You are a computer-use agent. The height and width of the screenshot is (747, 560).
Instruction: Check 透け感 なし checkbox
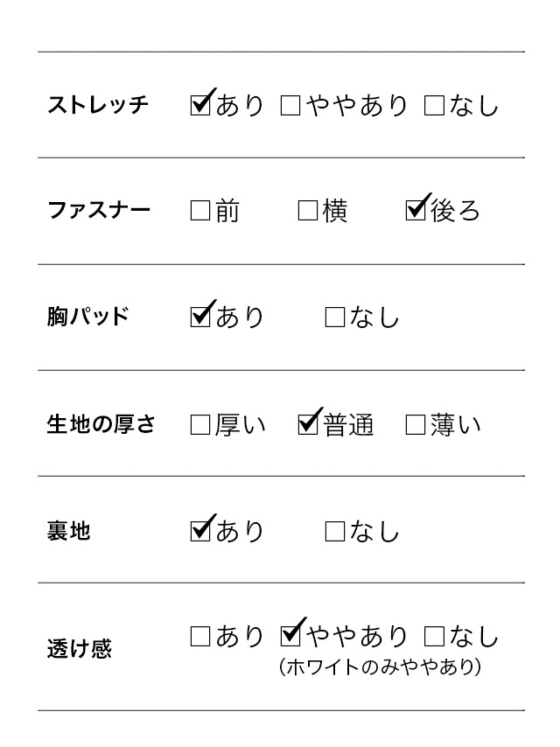[x=435, y=637]
